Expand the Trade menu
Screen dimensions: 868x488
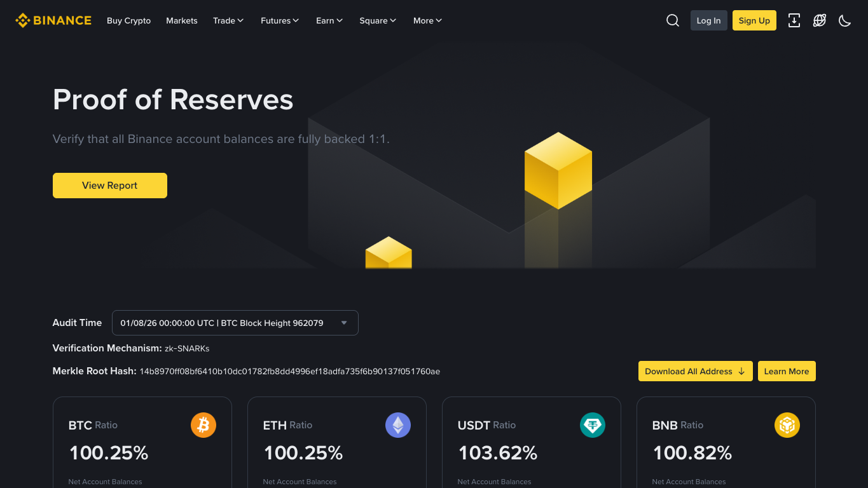coord(228,20)
